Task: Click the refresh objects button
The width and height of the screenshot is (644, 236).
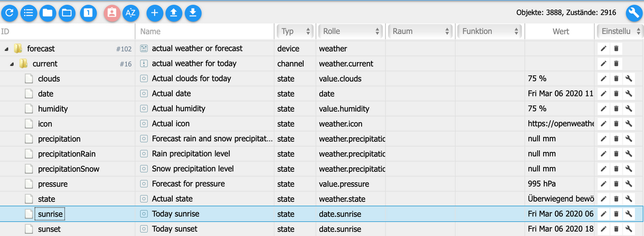Action: (x=9, y=12)
